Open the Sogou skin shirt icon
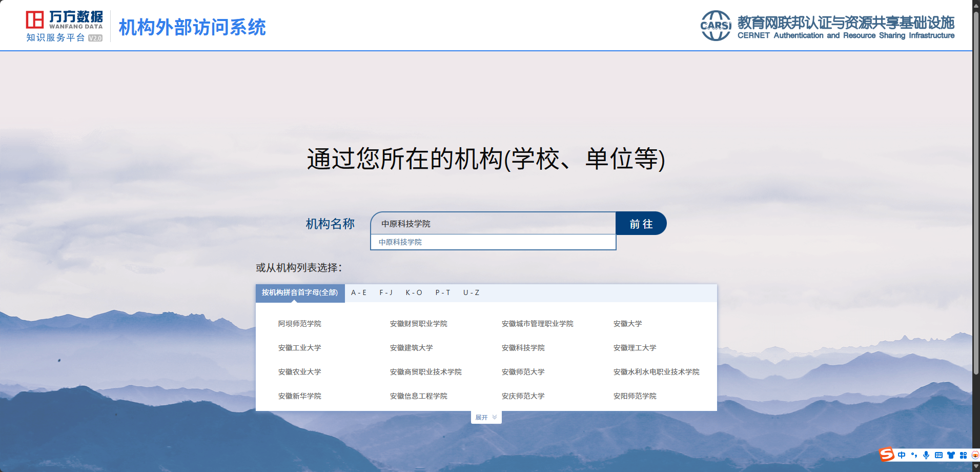This screenshot has height=472, width=980. coord(951,455)
